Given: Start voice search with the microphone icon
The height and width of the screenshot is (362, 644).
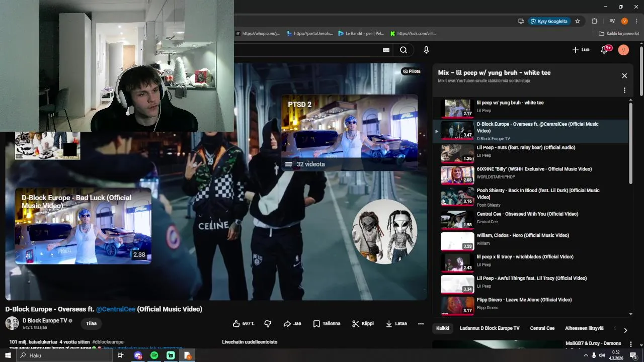Looking at the screenshot, I should point(426,50).
